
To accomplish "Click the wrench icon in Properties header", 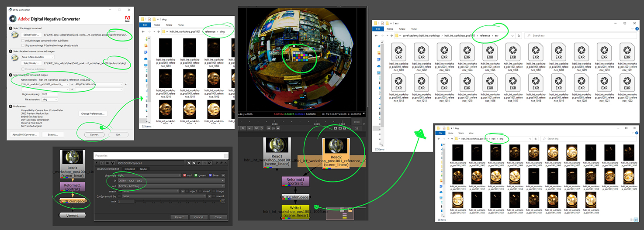I will point(113,163).
